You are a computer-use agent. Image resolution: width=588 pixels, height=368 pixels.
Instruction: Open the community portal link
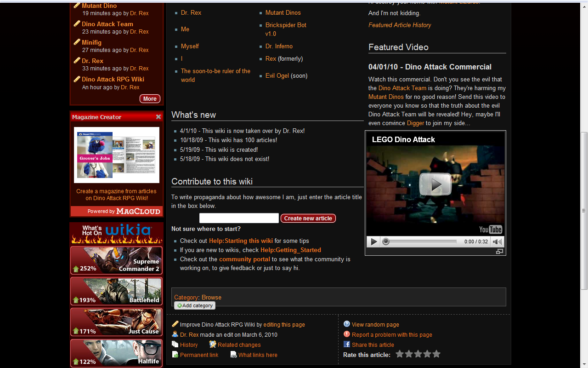click(244, 259)
